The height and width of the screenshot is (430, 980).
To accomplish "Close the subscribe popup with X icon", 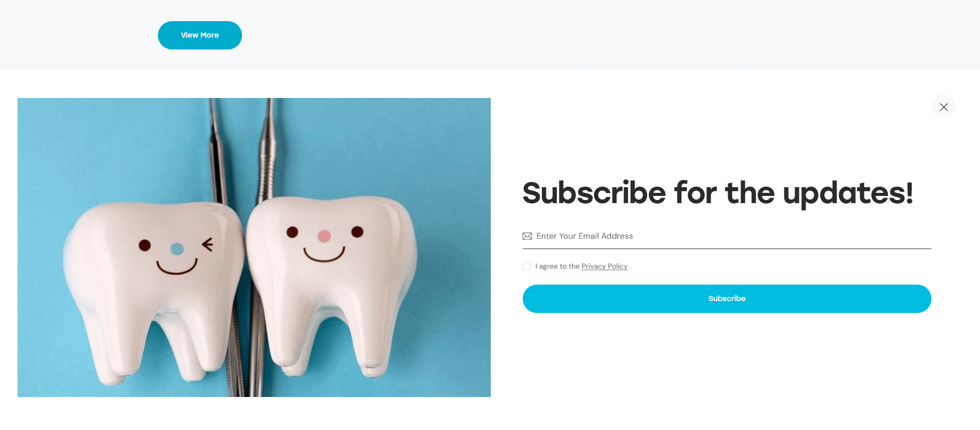I will [943, 107].
